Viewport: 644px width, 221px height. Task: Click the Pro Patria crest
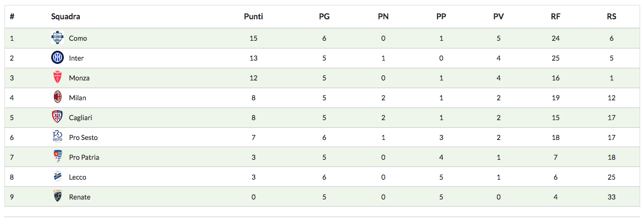tap(57, 157)
